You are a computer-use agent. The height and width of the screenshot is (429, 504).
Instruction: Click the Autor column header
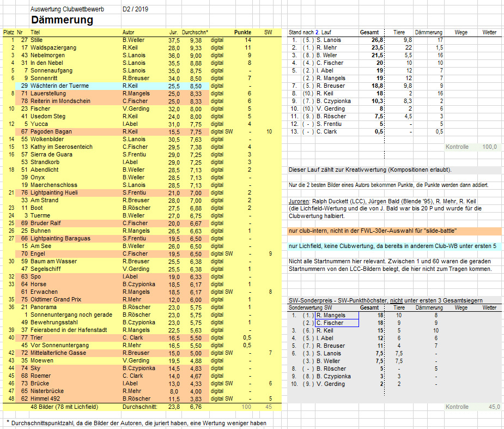point(129,33)
